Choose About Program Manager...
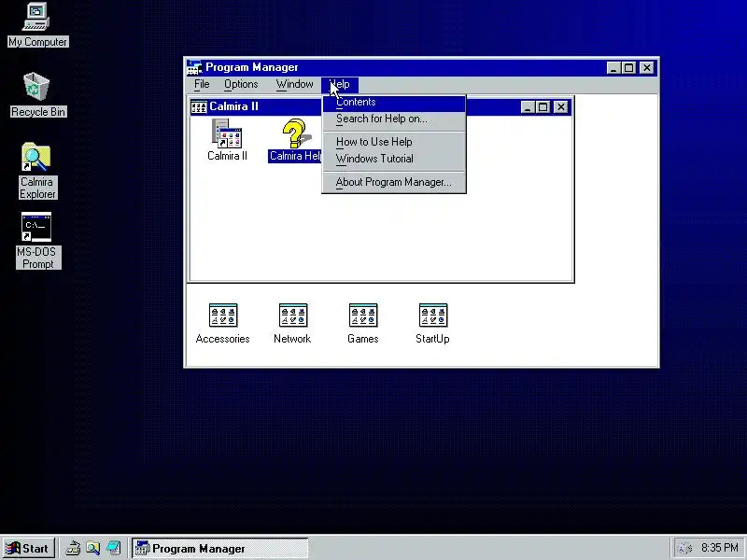The height and width of the screenshot is (560, 747). pos(394,182)
